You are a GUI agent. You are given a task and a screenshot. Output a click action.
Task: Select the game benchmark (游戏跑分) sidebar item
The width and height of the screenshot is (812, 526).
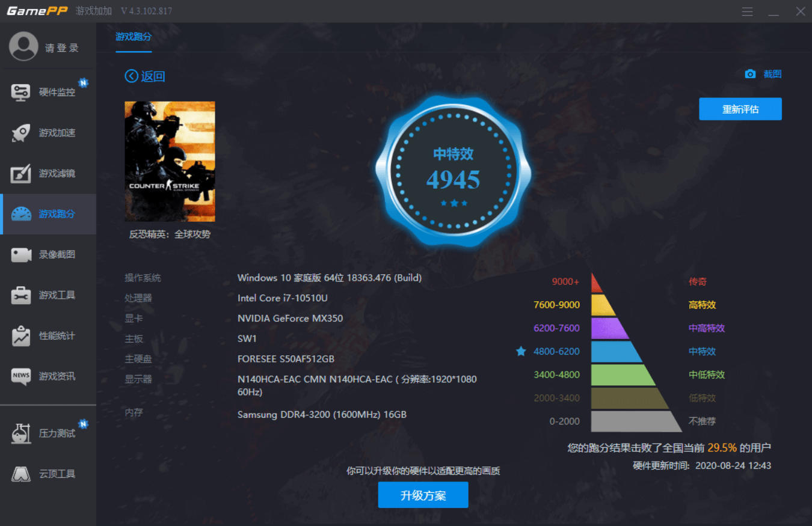(48, 214)
